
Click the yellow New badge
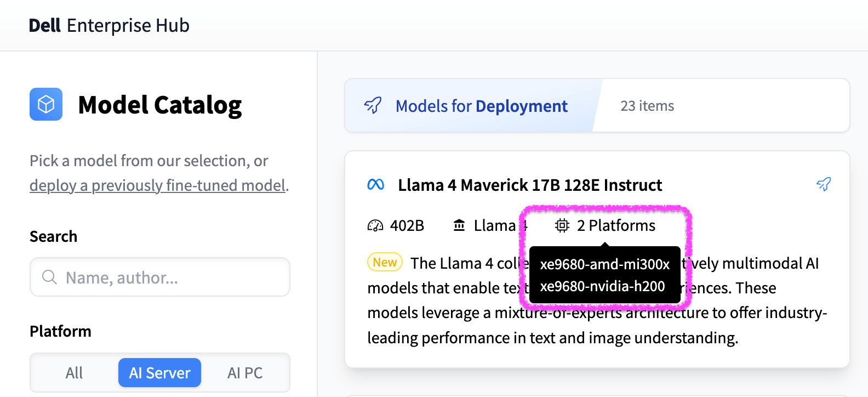tap(385, 263)
